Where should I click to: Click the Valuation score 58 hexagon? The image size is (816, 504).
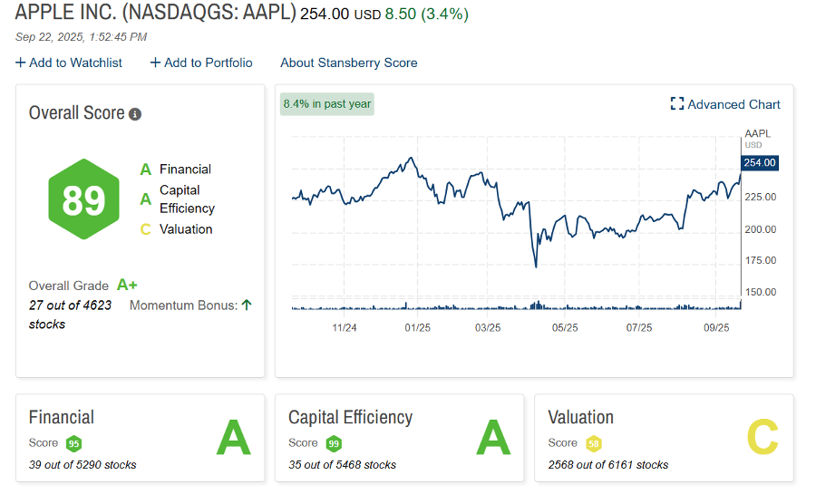594,443
